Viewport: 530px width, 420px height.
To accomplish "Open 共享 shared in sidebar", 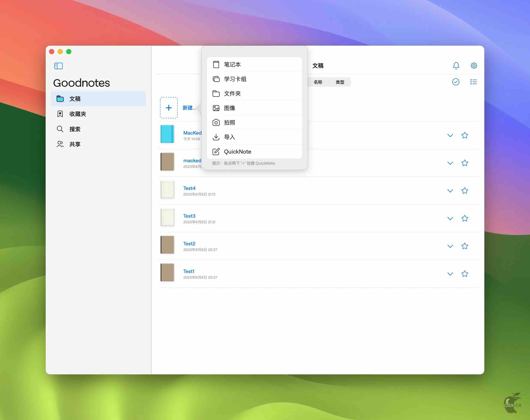I will (x=98, y=144).
